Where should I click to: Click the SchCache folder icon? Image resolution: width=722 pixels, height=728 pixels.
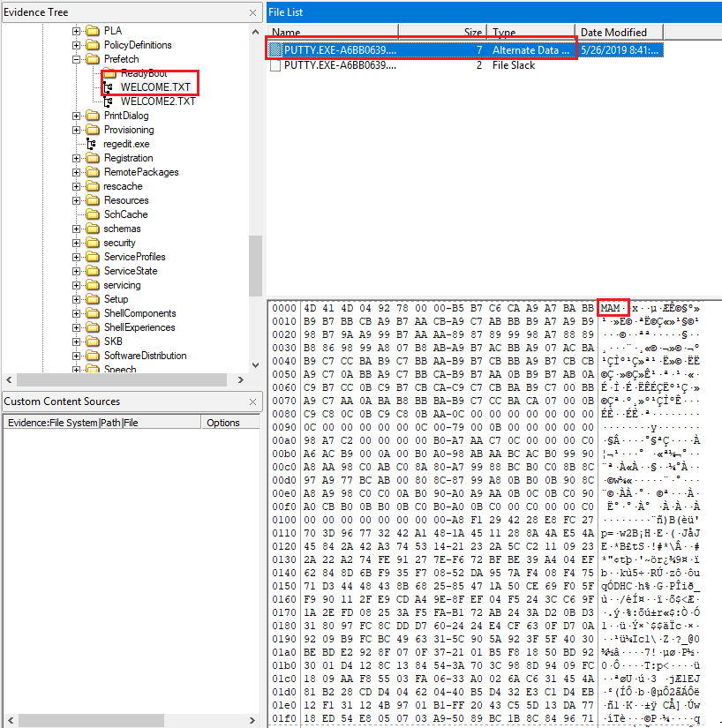tap(93, 214)
